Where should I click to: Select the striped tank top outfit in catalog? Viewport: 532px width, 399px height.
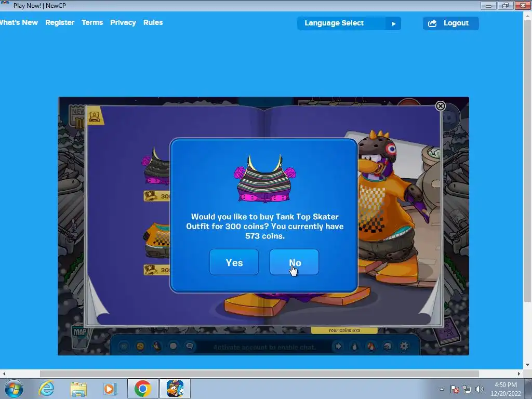tap(156, 167)
